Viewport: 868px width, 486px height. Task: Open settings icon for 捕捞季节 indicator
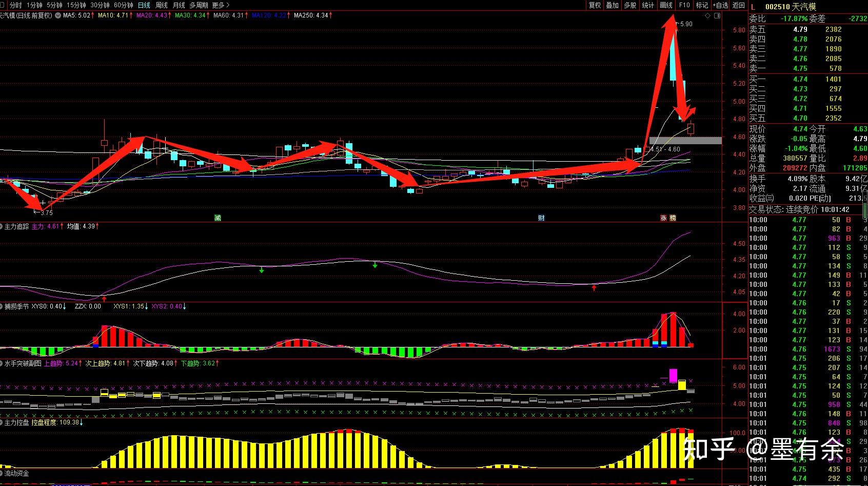2,306
